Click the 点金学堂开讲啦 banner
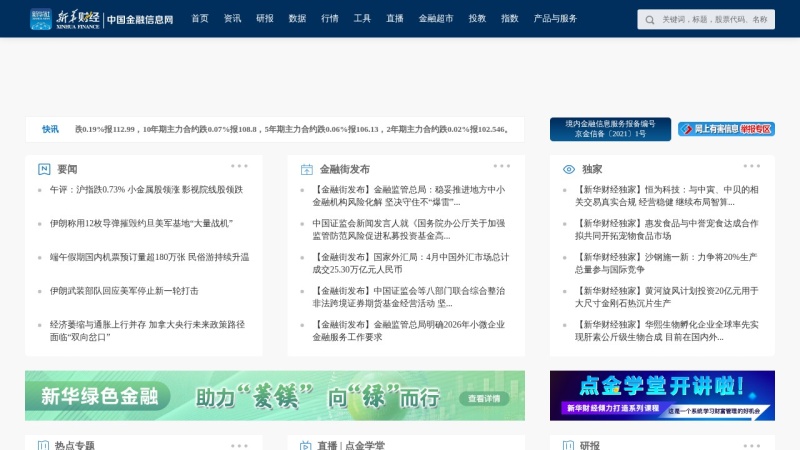800x450 pixels. click(x=662, y=396)
